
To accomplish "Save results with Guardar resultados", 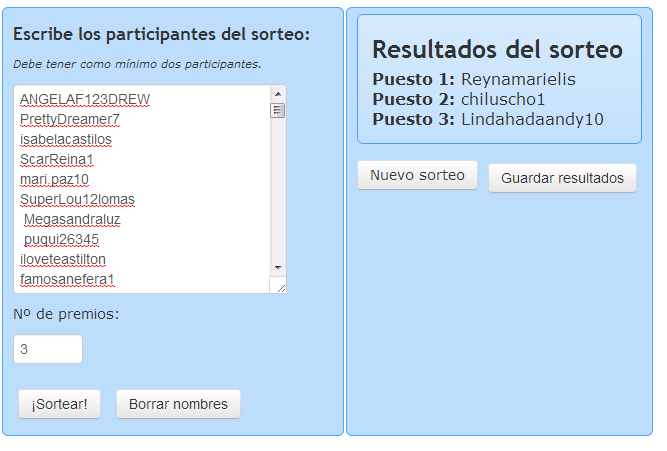I will pos(562,178).
